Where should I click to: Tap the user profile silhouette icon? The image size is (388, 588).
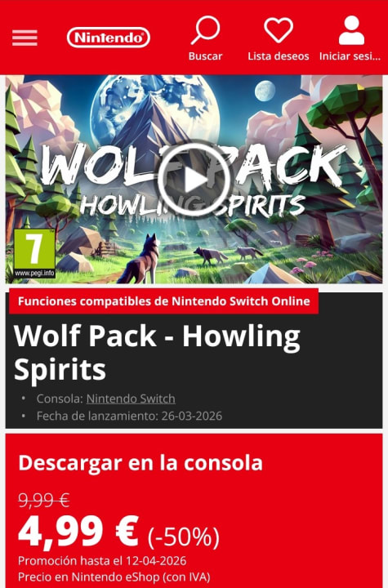[x=351, y=30]
